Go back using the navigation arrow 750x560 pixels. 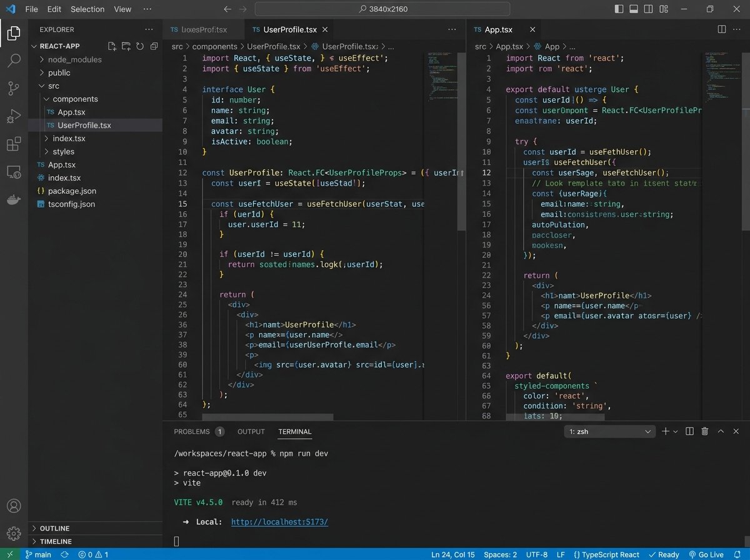pos(227,9)
